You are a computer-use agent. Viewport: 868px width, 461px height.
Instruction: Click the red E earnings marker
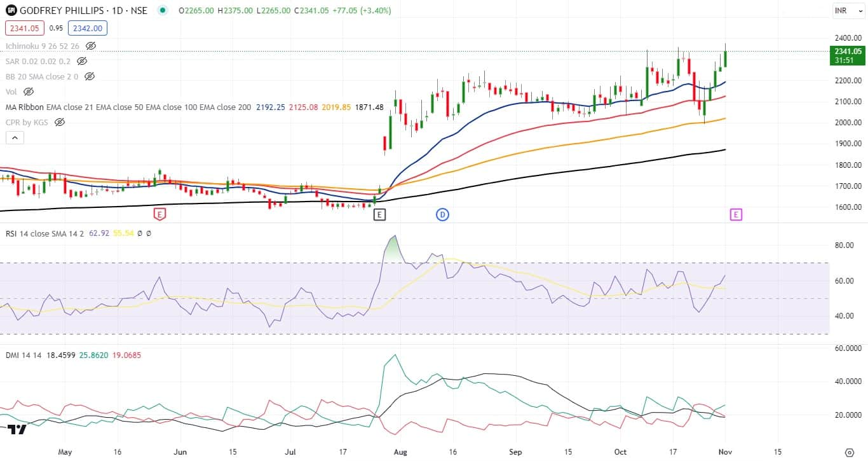pyautogui.click(x=160, y=215)
